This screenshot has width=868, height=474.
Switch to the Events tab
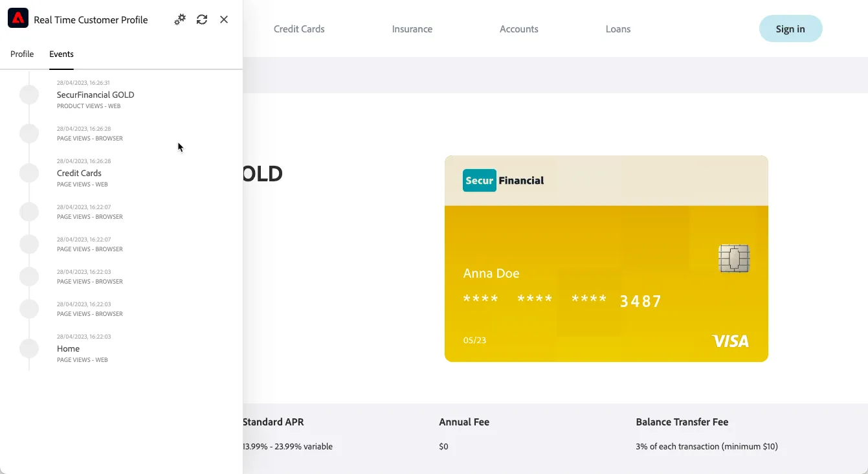click(x=61, y=54)
